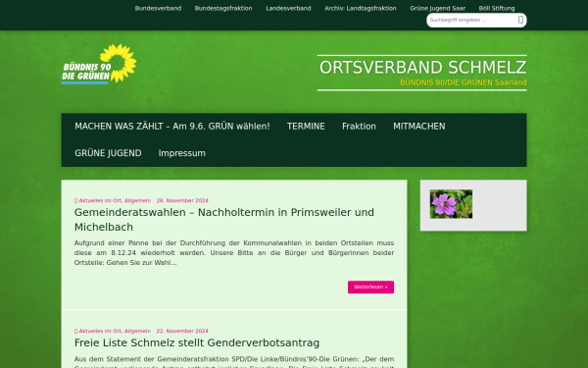Click 'Allgemein' category on second post
Viewport: 588px width, 368px height.
[x=137, y=332]
